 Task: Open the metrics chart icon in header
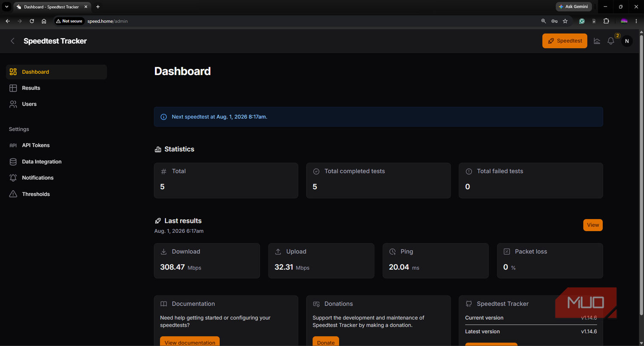point(597,41)
